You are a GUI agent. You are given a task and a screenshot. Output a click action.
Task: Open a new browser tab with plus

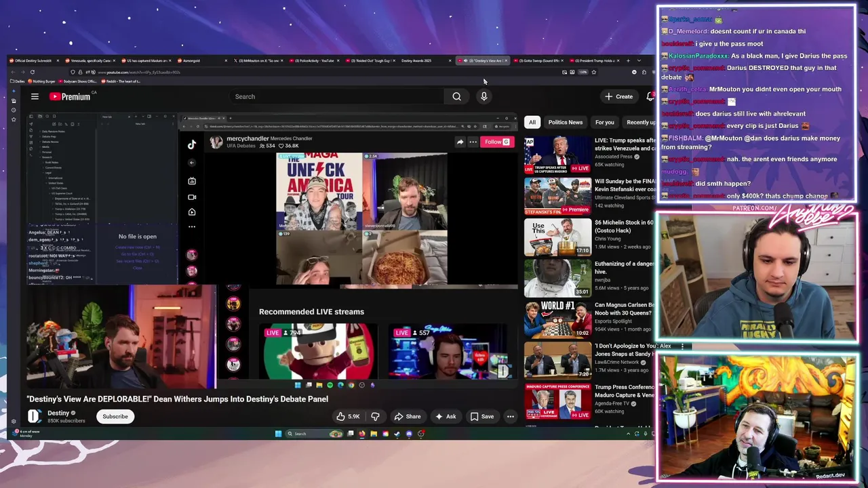click(x=628, y=60)
